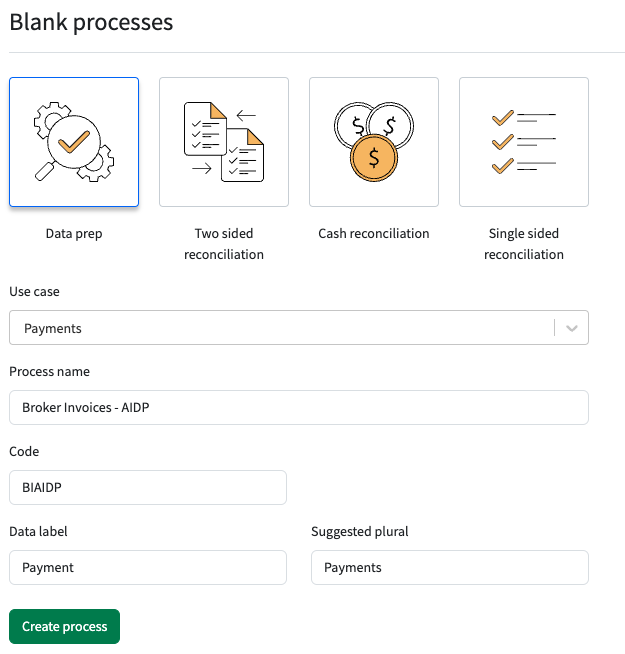Click the Suggested plural Payments field
Screen dimensions: 625x654
point(450,568)
